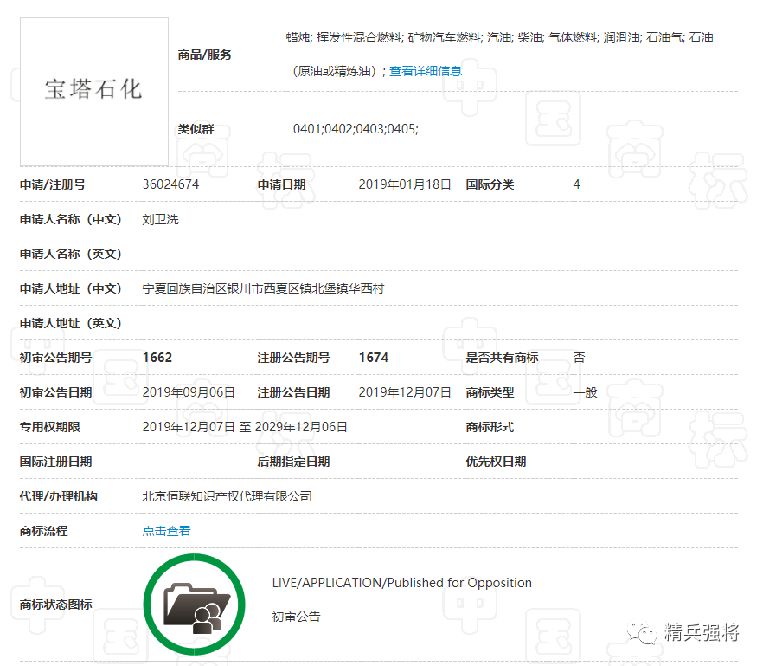
Task: Select the 国际分类 label
Action: pyautogui.click(x=490, y=184)
